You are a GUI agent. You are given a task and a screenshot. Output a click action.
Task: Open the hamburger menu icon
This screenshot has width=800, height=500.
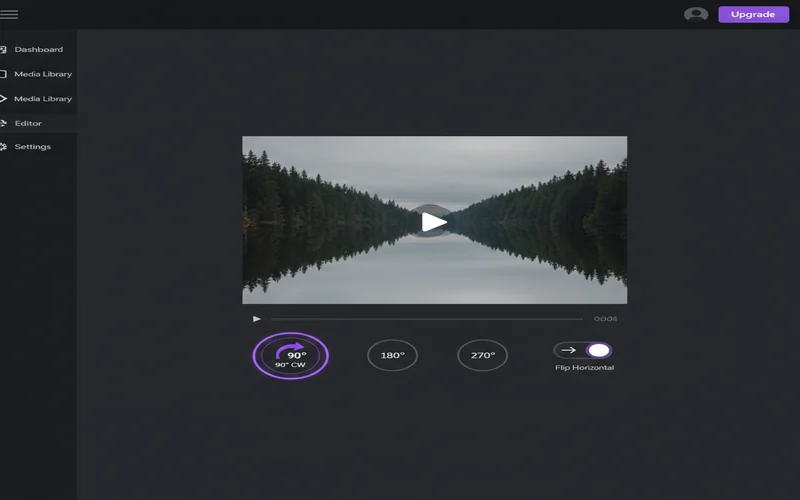[x=9, y=14]
